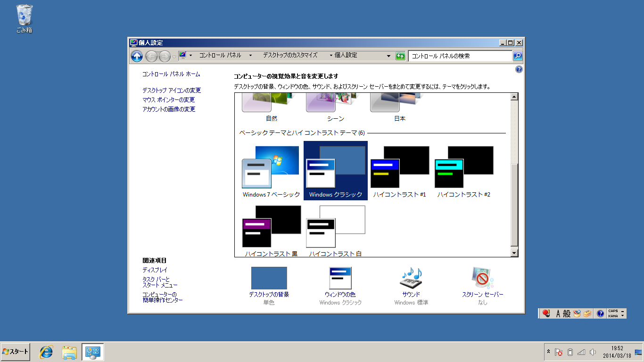Image resolution: width=644 pixels, height=362 pixels.
Task: Click the monitor icon in address bar
Action: tap(182, 55)
